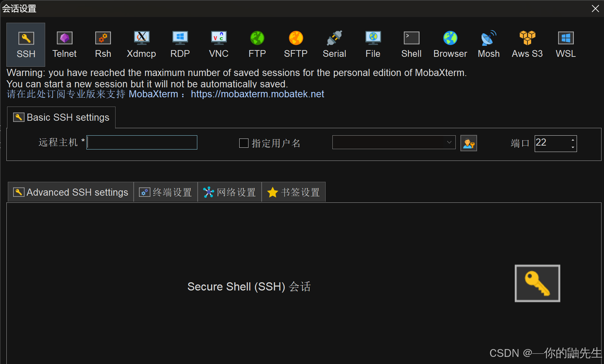Decrease the port number with down arrow
This screenshot has width=604, height=364.
[x=573, y=147]
